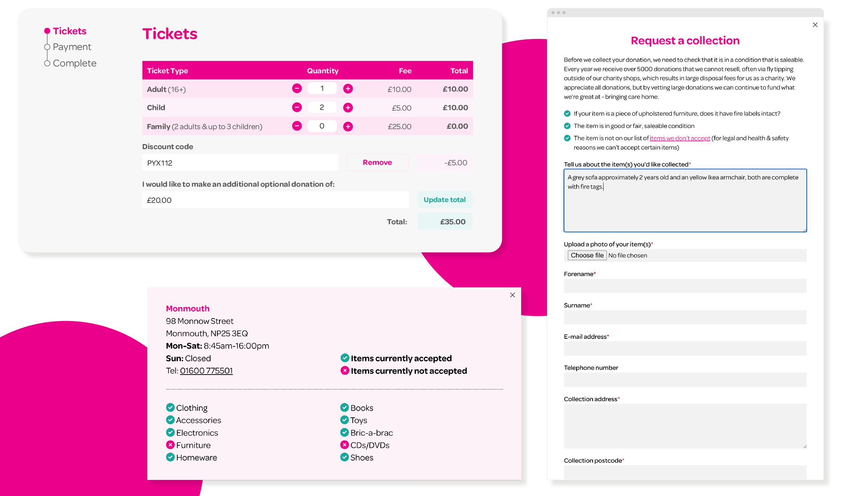Close the Monmouth shop details panel
Image resolution: width=868 pixels, height=496 pixels.
pos(512,295)
